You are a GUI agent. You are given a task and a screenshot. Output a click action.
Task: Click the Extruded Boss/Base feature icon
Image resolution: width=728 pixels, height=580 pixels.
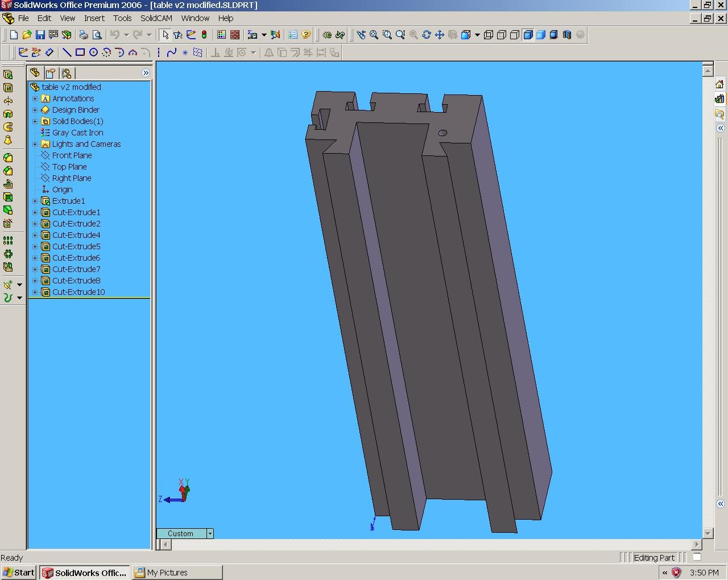8,75
